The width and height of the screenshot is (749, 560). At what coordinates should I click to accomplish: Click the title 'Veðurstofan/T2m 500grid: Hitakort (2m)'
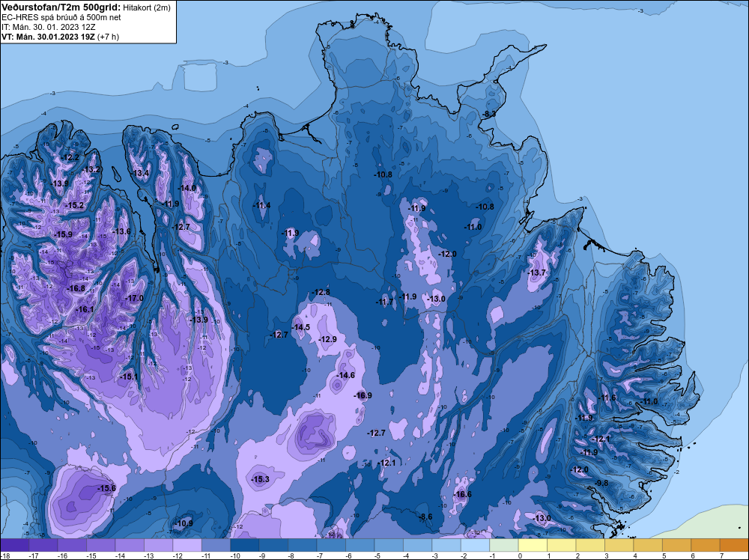pyautogui.click(x=85, y=7)
